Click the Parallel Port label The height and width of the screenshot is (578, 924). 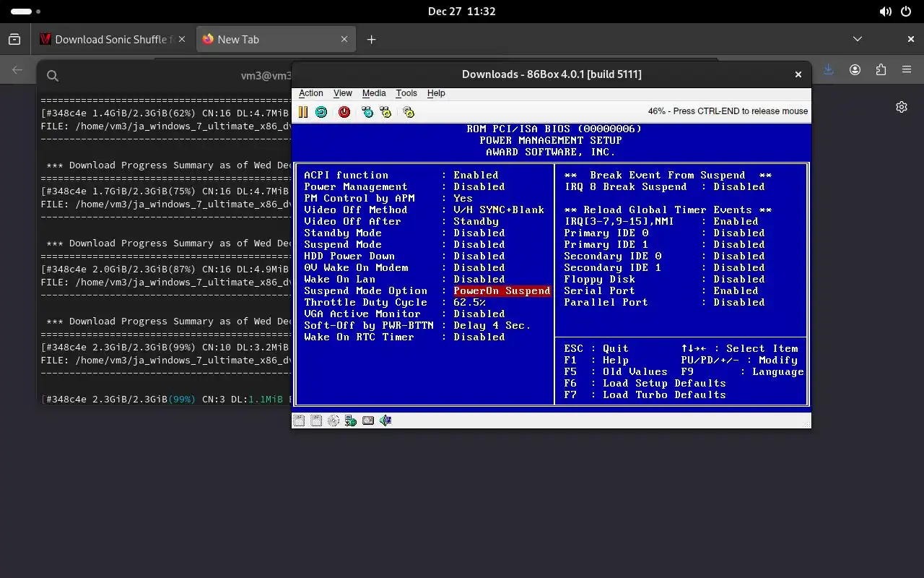pos(606,303)
